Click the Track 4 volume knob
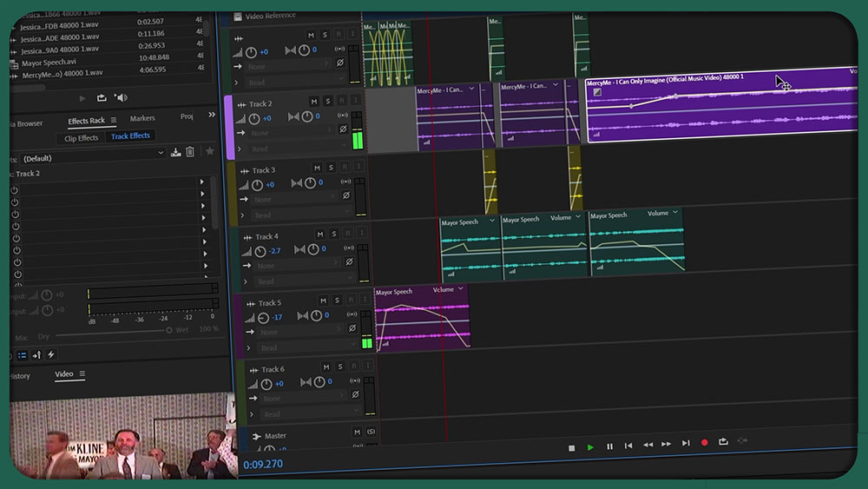The width and height of the screenshot is (868, 489). pos(260,251)
